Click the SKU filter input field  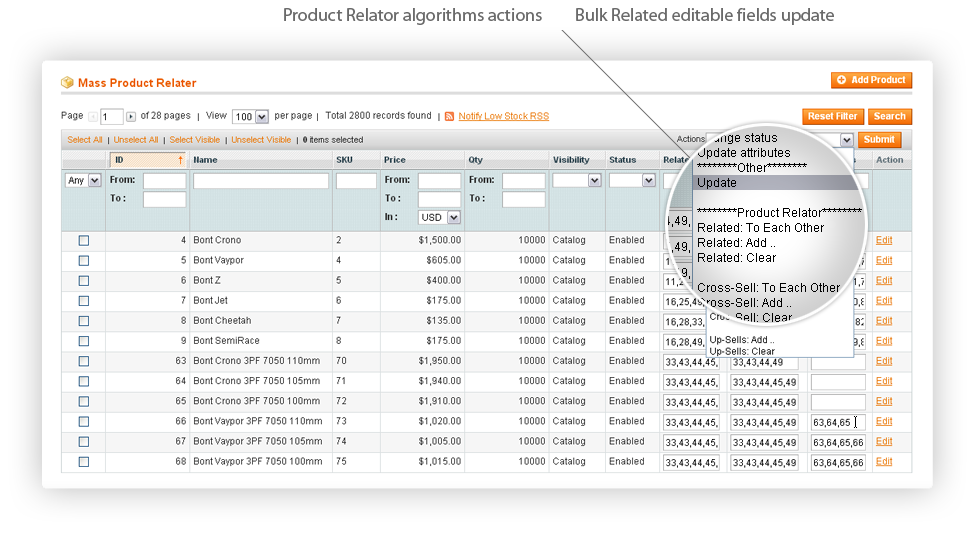click(356, 180)
